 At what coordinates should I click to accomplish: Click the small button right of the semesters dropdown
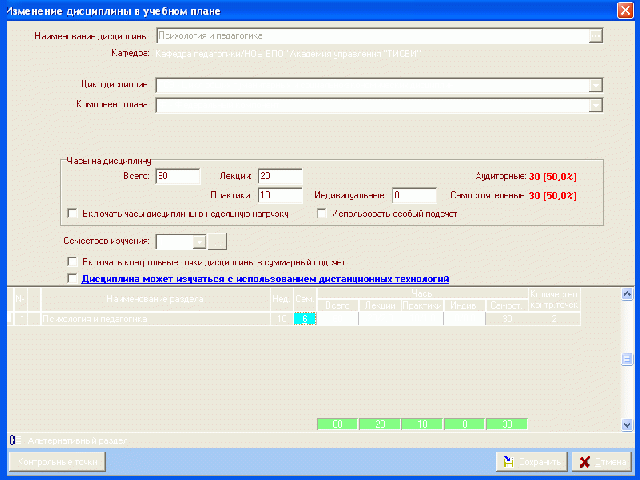click(x=218, y=241)
